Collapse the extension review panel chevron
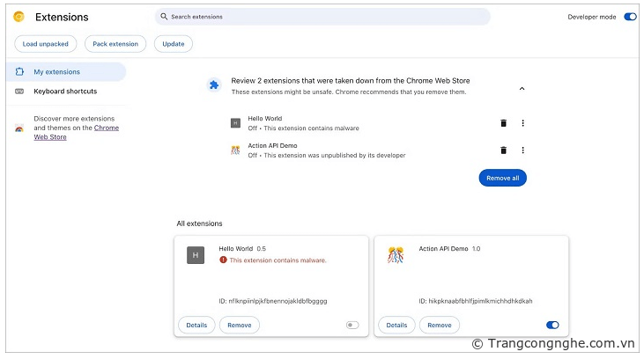This screenshot has height=359, width=644. click(x=522, y=88)
